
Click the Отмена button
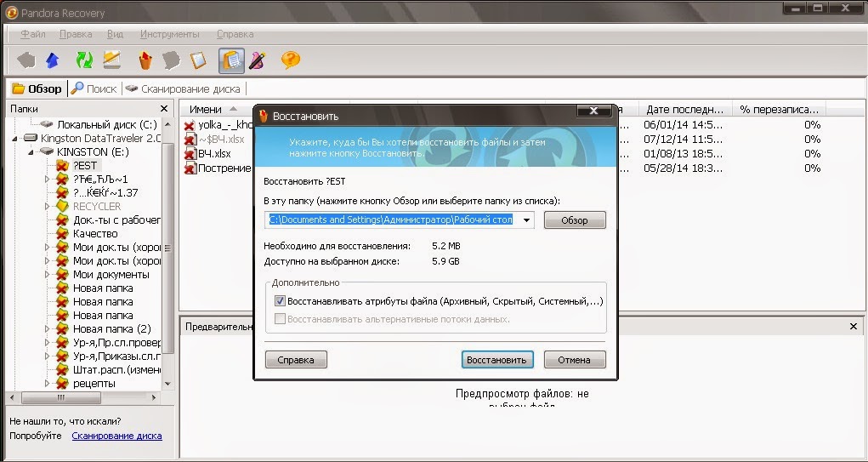coord(575,360)
